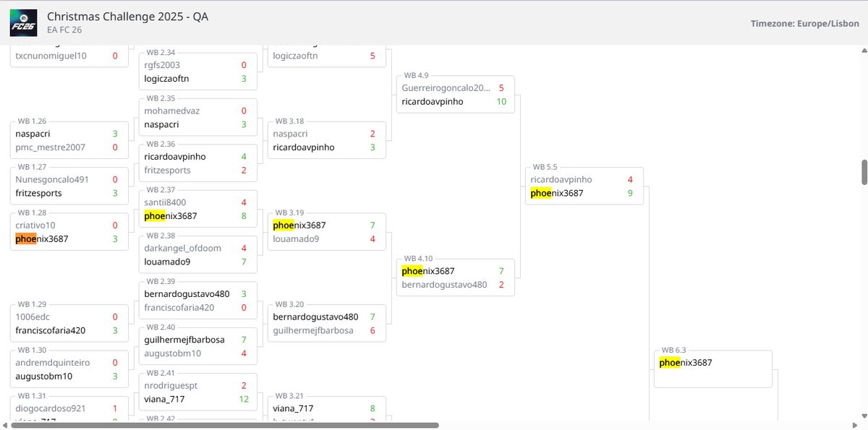Select louamado9 in match WB 3.19

click(x=296, y=239)
